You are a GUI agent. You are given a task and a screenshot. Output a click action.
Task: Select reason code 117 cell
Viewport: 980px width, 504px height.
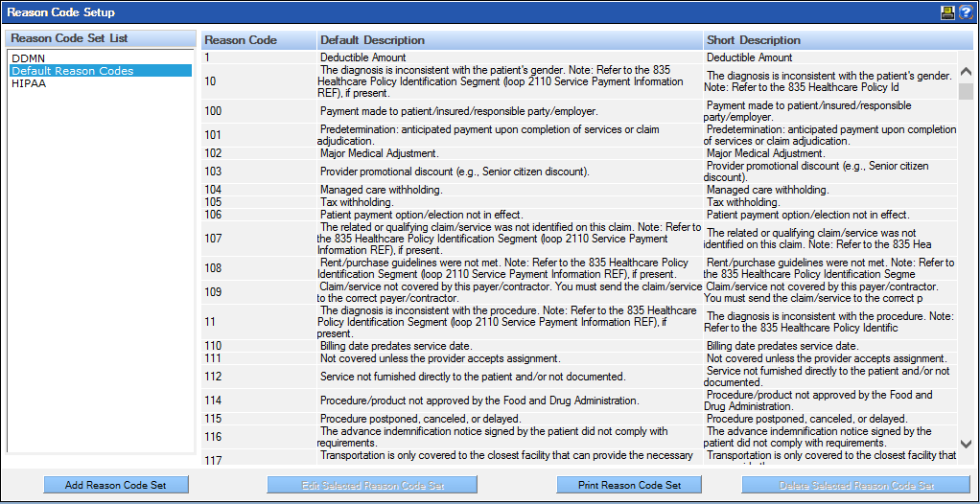(x=259, y=457)
